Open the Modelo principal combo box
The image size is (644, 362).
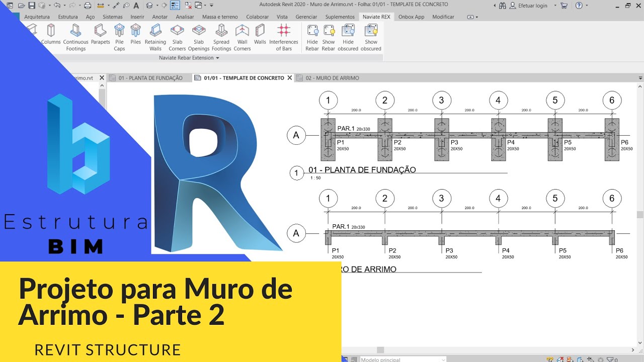click(403, 359)
